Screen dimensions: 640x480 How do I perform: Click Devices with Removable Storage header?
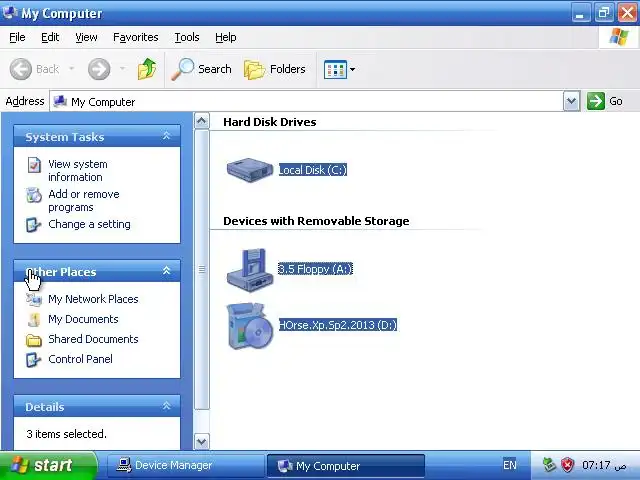click(316, 221)
